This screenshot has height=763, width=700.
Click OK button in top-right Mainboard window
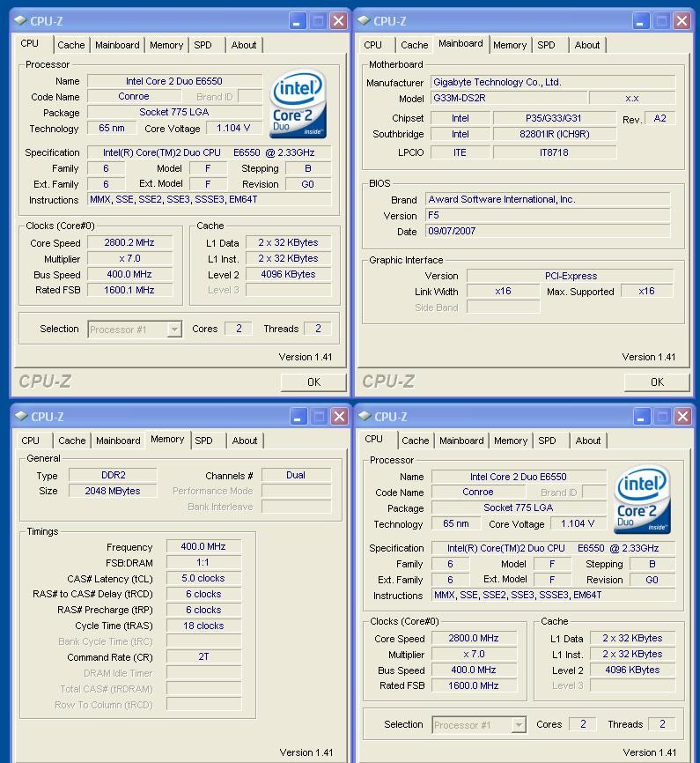pos(657,382)
